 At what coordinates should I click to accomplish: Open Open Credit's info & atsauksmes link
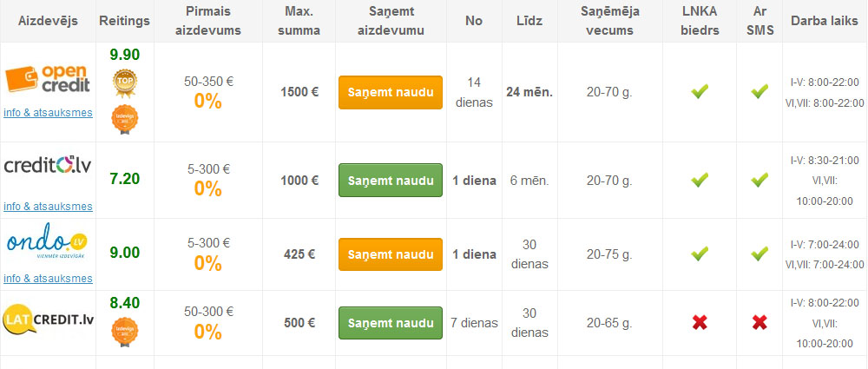tap(48, 112)
